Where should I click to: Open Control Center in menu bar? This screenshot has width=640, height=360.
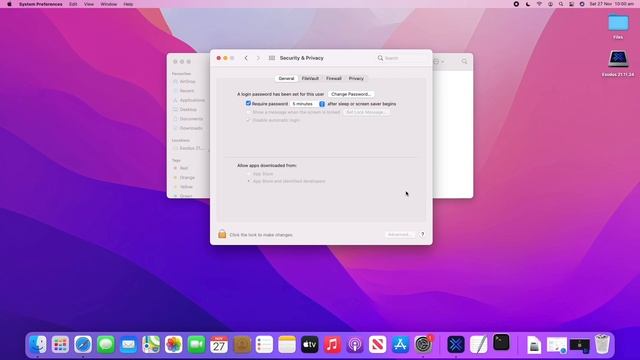point(571,4)
